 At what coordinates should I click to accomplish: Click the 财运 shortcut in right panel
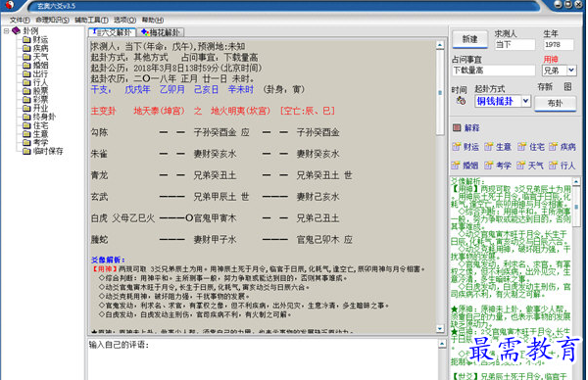coord(465,147)
